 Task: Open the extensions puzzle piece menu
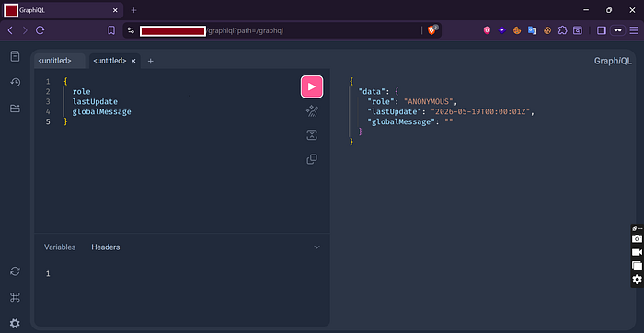[562, 30]
